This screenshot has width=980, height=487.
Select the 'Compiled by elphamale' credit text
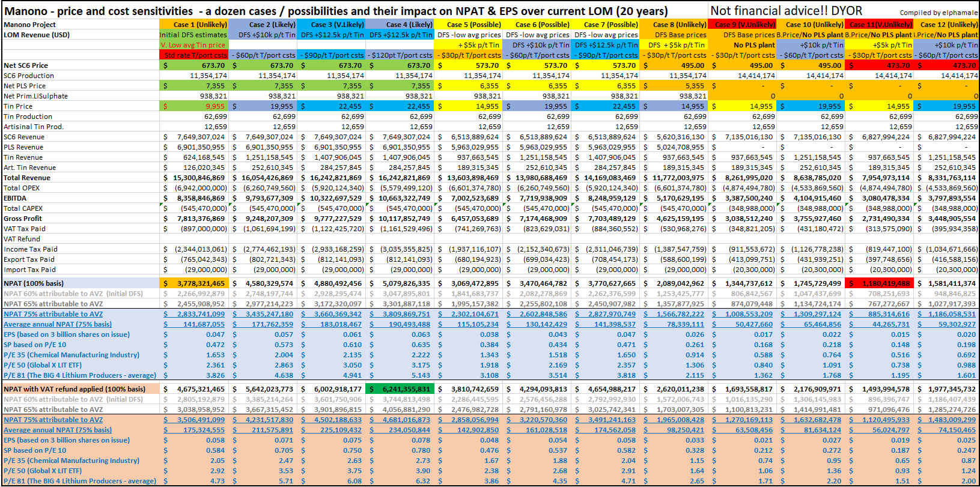[939, 13]
